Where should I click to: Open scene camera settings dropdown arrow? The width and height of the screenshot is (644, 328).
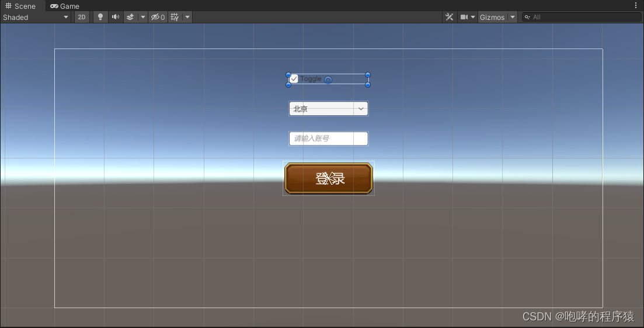click(x=473, y=17)
